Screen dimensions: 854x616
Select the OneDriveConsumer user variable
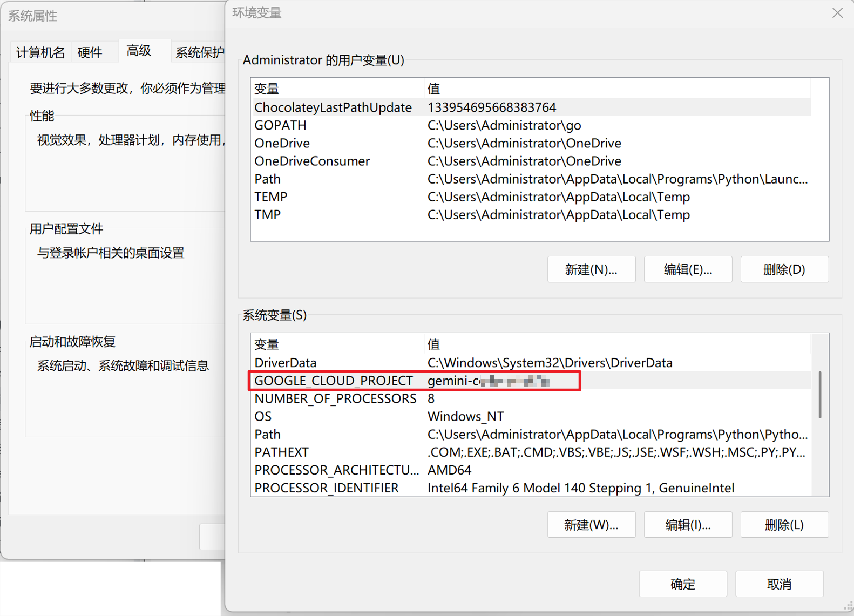tap(312, 161)
